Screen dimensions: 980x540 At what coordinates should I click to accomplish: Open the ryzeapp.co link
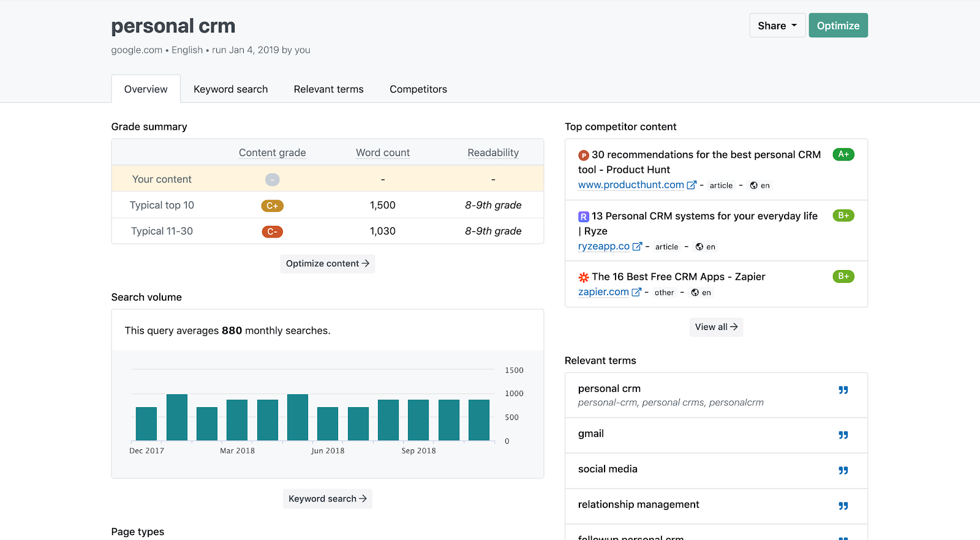604,246
